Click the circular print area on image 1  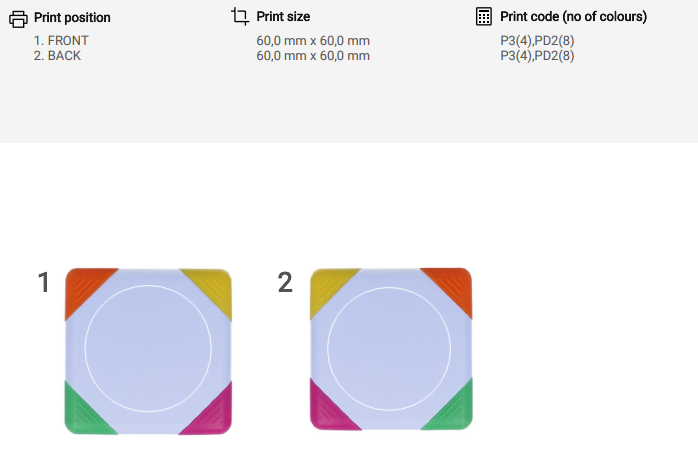click(148, 349)
